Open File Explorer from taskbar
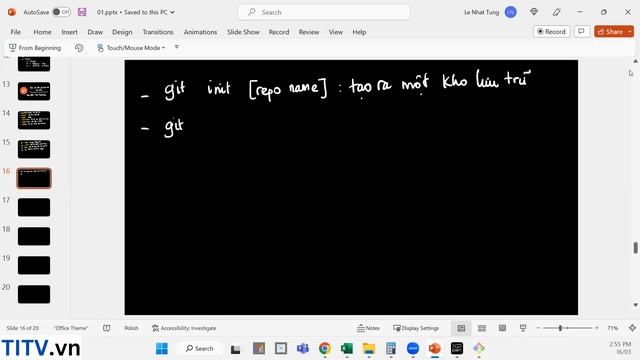Viewport: 640px width, 360px height. pyautogui.click(x=369, y=349)
